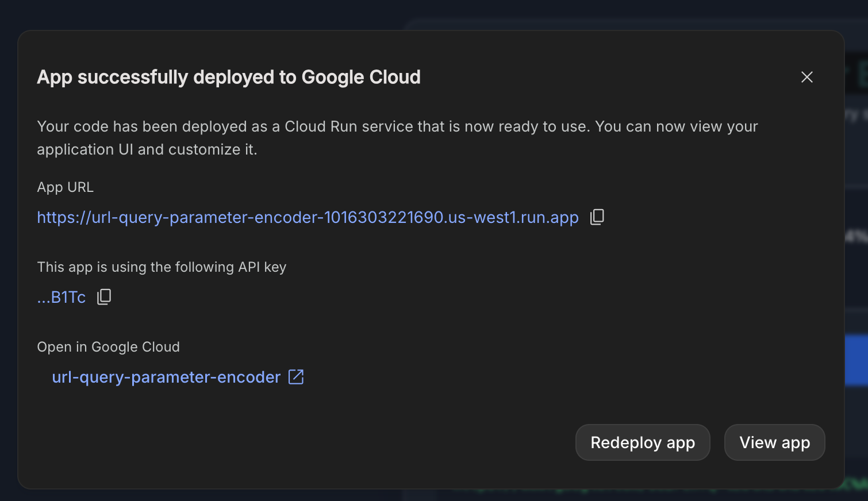The height and width of the screenshot is (501, 868).
Task: Click the dimmed backdrop above the dialog
Action: (434, 14)
